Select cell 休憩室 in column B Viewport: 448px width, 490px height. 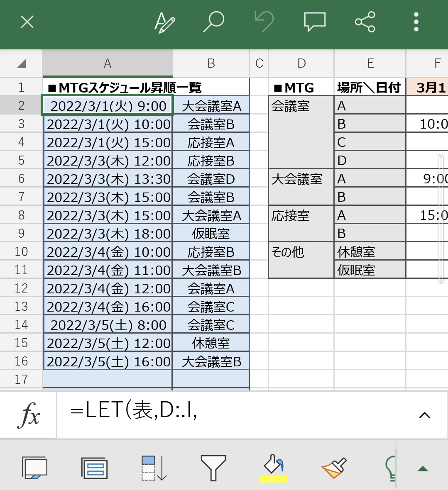click(211, 343)
